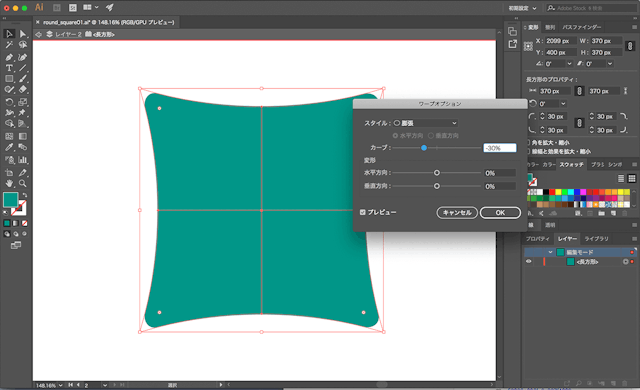The height and width of the screenshot is (390, 640).
Task: Select the Rotate tool
Action: [x=9, y=102]
